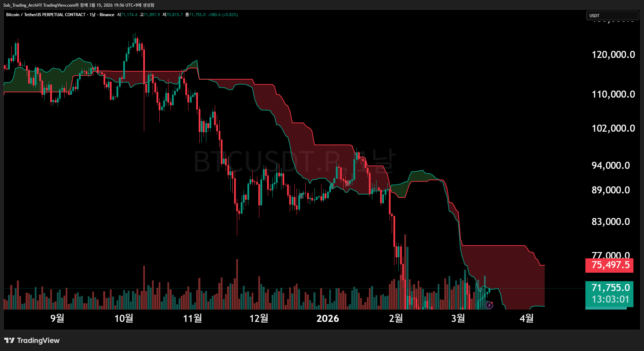Image resolution: width=644 pixels, height=351 pixels.
Task: Click the 12월 time axis label
Action: [x=259, y=318]
